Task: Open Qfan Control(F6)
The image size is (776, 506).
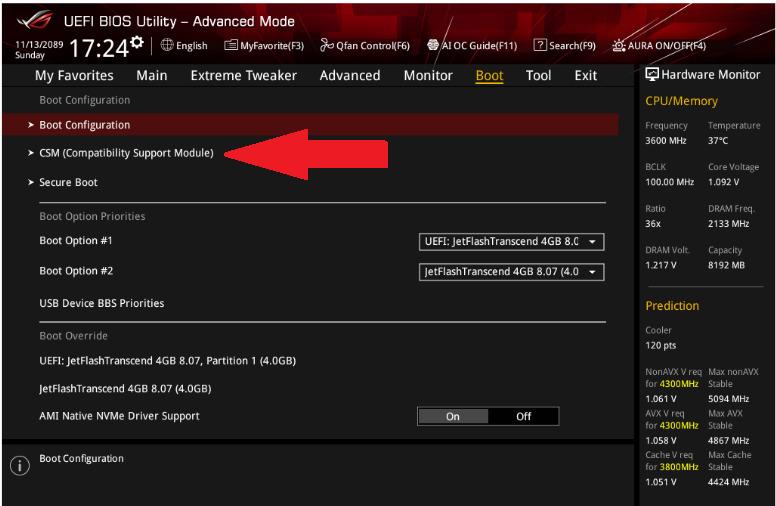Action: [x=373, y=46]
